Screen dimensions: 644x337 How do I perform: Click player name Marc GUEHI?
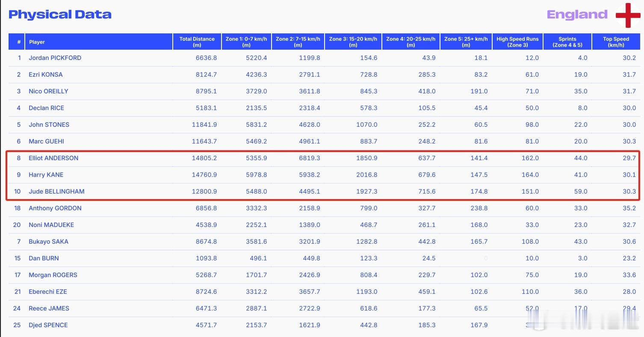(x=46, y=141)
